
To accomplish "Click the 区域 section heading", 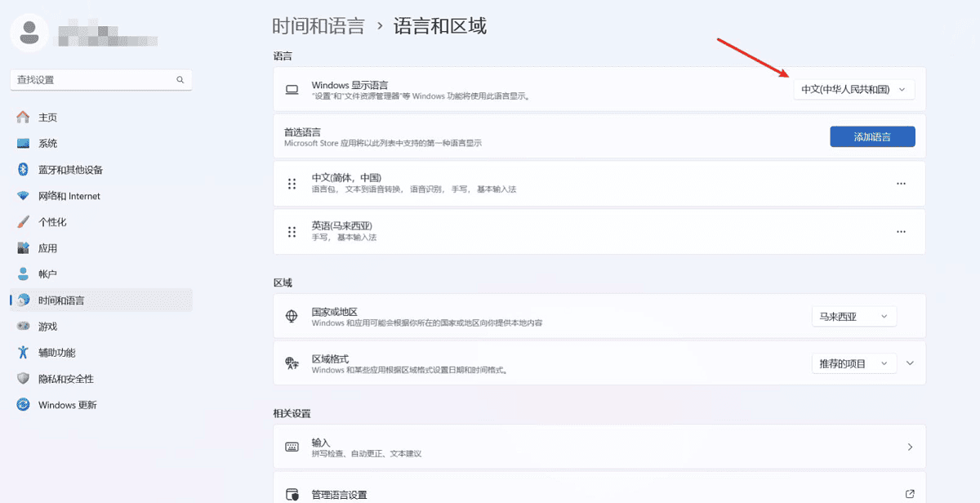I will [283, 283].
